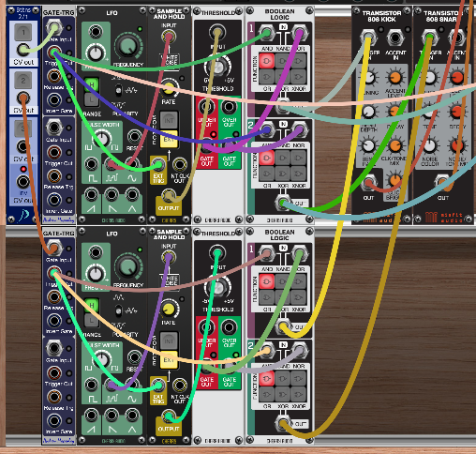The width and height of the screenshot is (476, 454).
Task: Adjust the Click Bright knob on 808 Kick
Action: pos(394,180)
